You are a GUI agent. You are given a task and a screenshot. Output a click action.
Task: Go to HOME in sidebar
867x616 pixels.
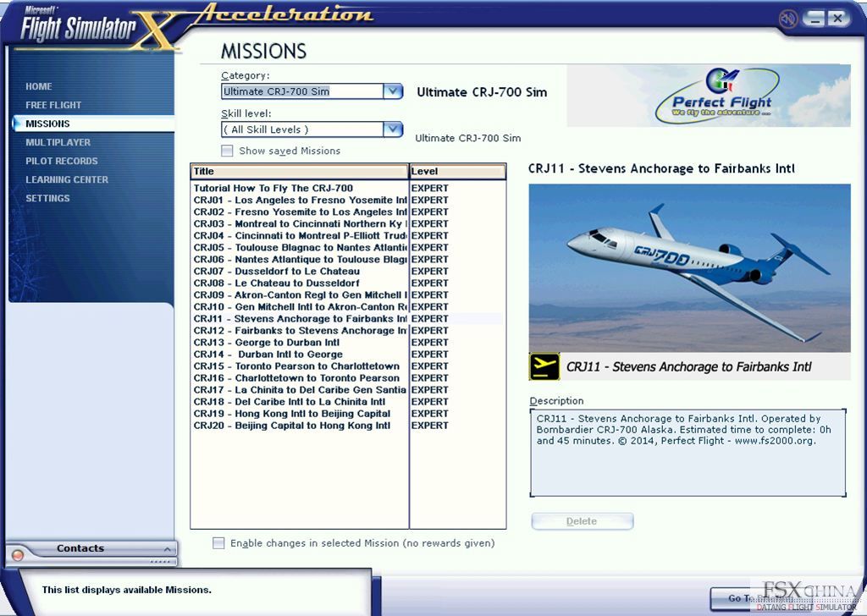pos(39,86)
